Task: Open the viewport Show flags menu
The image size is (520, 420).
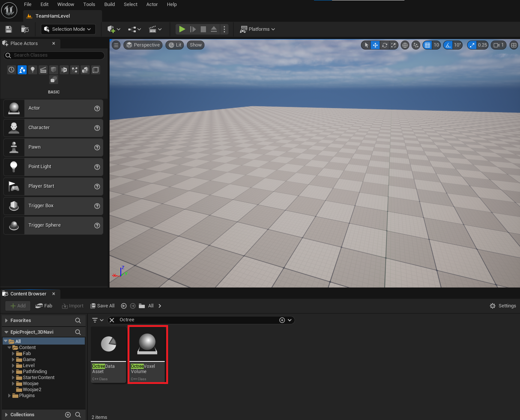Action: point(195,45)
